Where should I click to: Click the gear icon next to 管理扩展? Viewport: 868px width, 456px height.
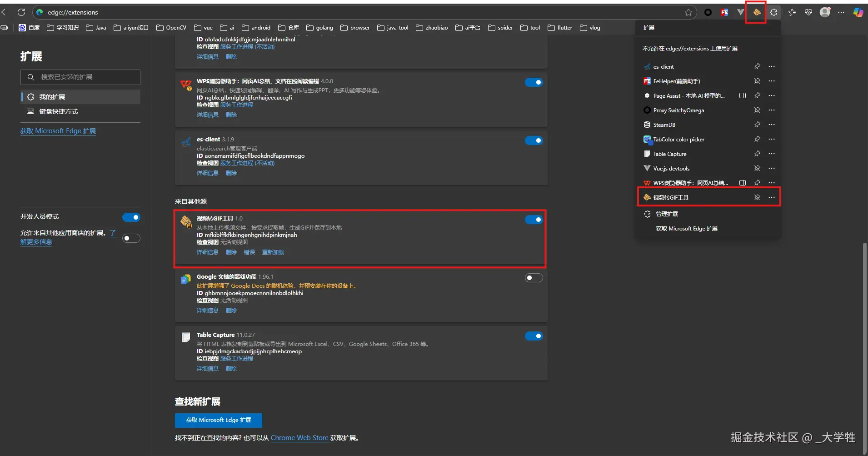(647, 214)
